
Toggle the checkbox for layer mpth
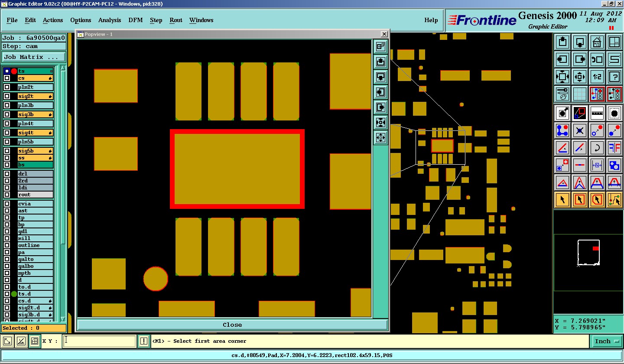click(x=7, y=273)
